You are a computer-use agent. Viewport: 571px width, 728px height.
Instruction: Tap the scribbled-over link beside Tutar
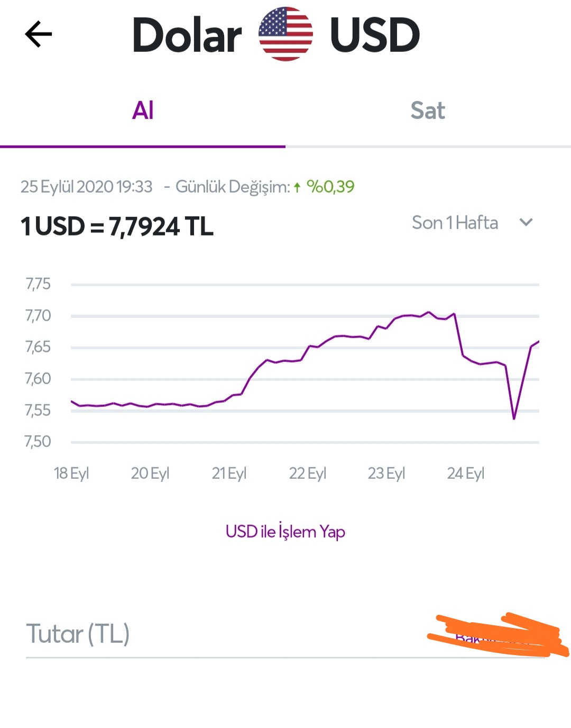coord(498,635)
